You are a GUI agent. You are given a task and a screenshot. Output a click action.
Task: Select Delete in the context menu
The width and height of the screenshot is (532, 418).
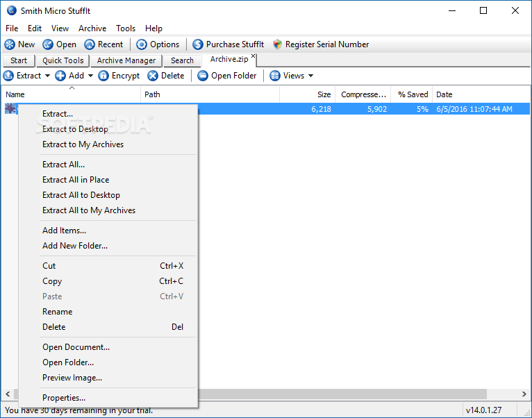tap(108, 327)
